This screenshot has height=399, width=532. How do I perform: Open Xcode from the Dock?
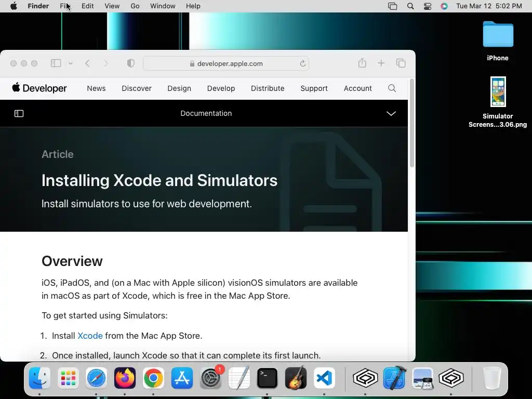(395, 378)
